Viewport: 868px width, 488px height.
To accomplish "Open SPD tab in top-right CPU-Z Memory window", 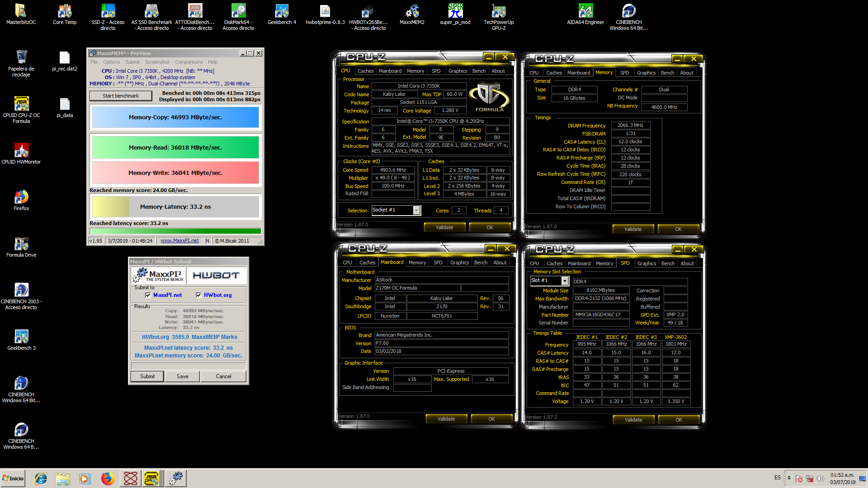I will pos(624,73).
